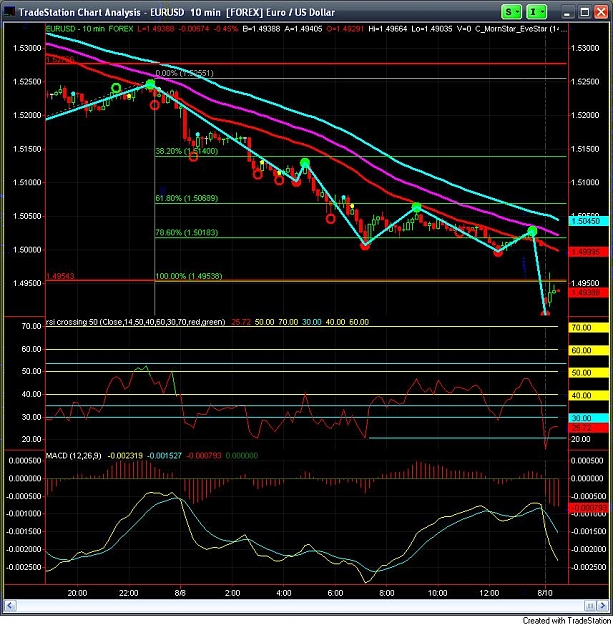Select the 'EURUSD - 10 min FOREX' status label
This screenshot has height=625, width=613.
coord(89,29)
